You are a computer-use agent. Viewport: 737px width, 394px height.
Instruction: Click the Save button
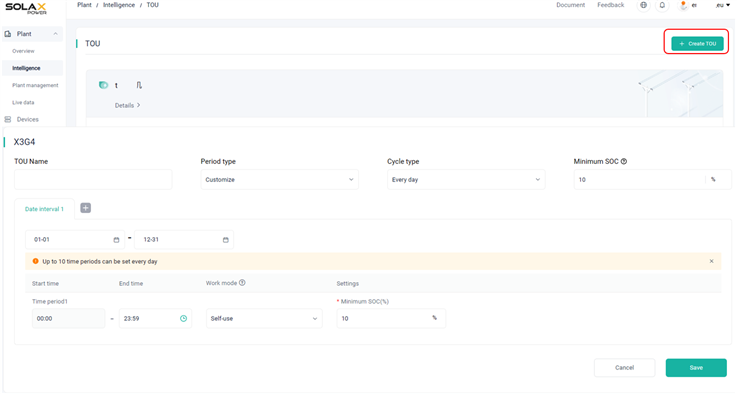point(696,368)
